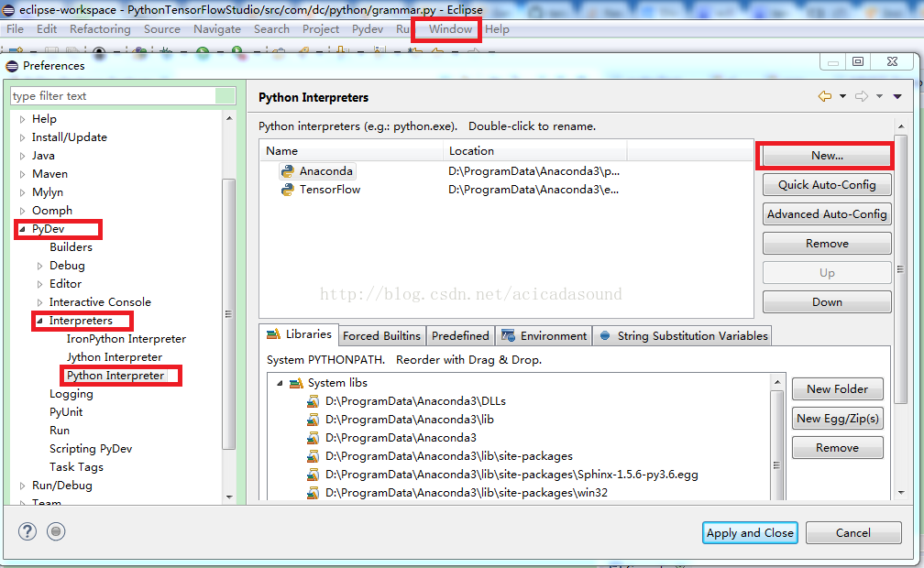This screenshot has height=568, width=924.
Task: Expand the Editor node under PyDev
Action: 39,284
